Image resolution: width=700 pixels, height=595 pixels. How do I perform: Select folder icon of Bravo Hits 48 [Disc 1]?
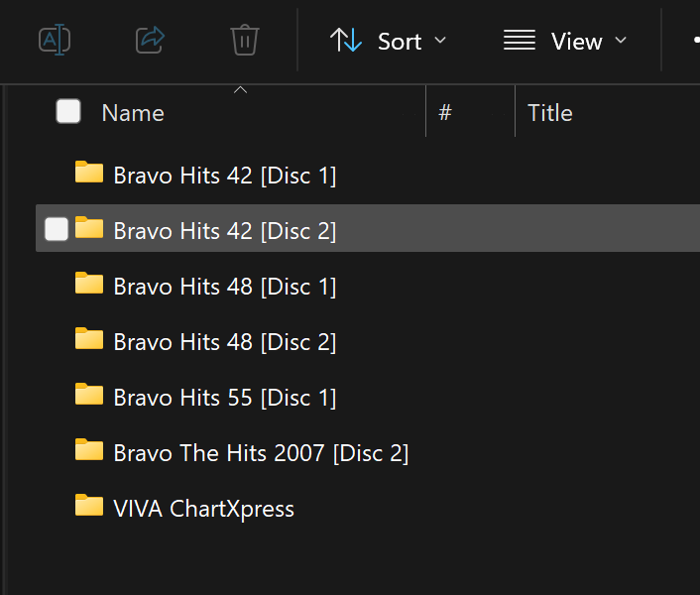pos(89,283)
